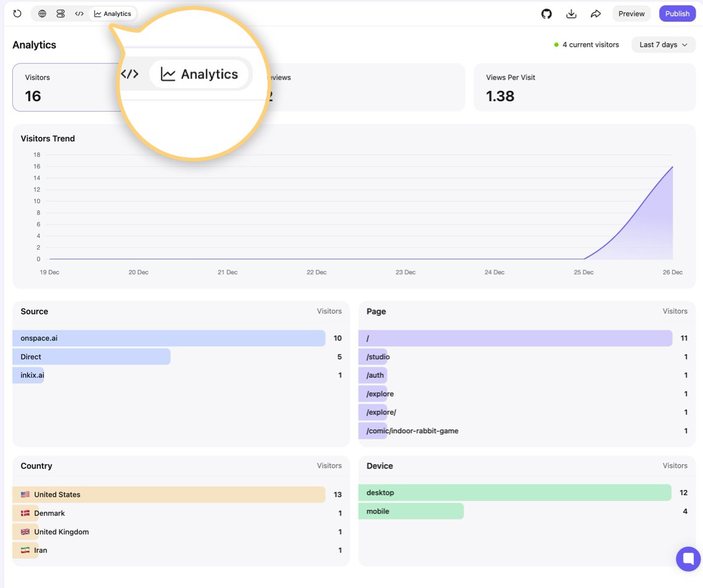This screenshot has width=703, height=588.
Task: Click the United Kingdom flag icon
Action: coord(25,531)
